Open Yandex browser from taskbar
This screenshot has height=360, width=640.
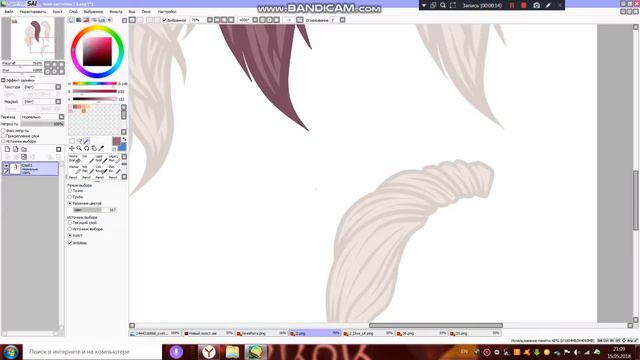click(x=209, y=352)
